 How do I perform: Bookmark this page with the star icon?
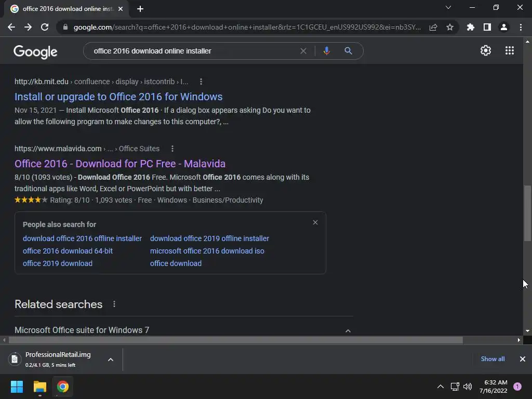[x=449, y=27]
